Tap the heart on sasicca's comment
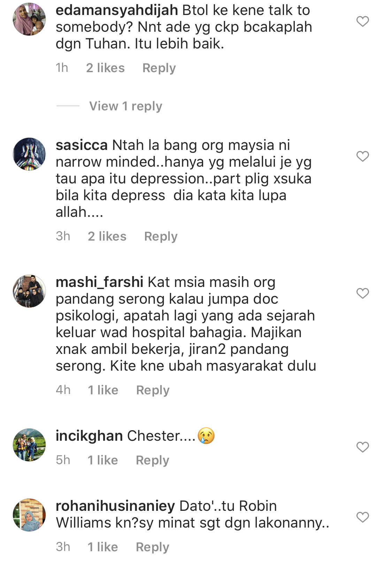Image resolution: width=392 pixels, height=568 pixels. pyautogui.click(x=362, y=156)
